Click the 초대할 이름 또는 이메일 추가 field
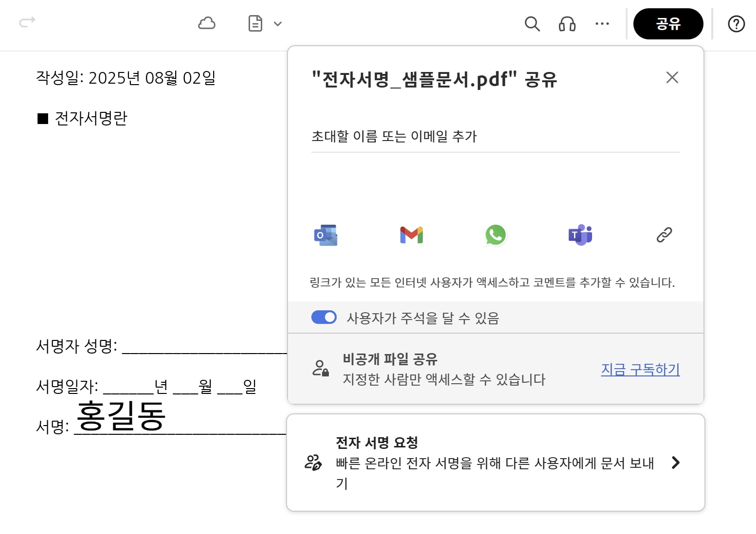Viewport: 756px width, 534px height. click(495, 137)
